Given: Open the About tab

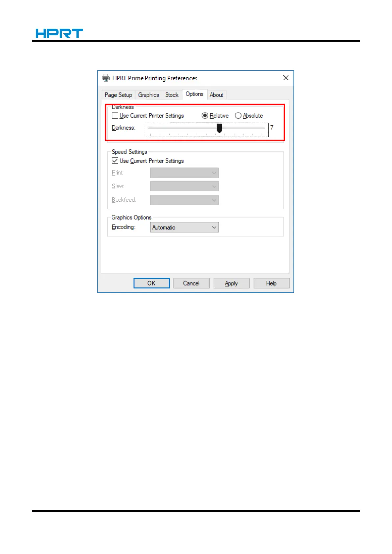Looking at the screenshot, I should [x=216, y=95].
